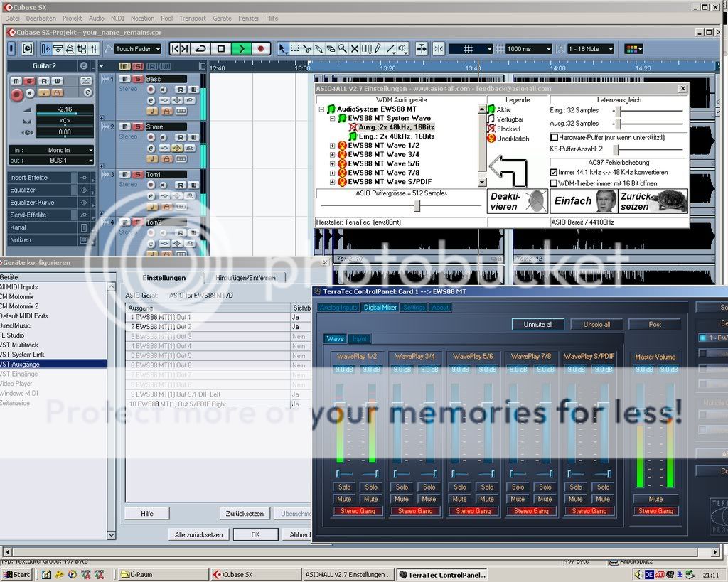This screenshot has width=728, height=582.
Task: Open Mono In input routing dropdown
Action: coord(51,150)
